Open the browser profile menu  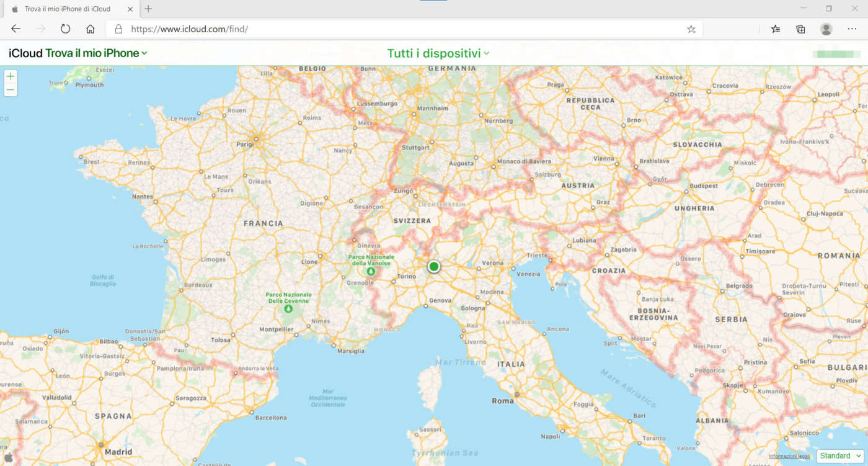(826, 29)
